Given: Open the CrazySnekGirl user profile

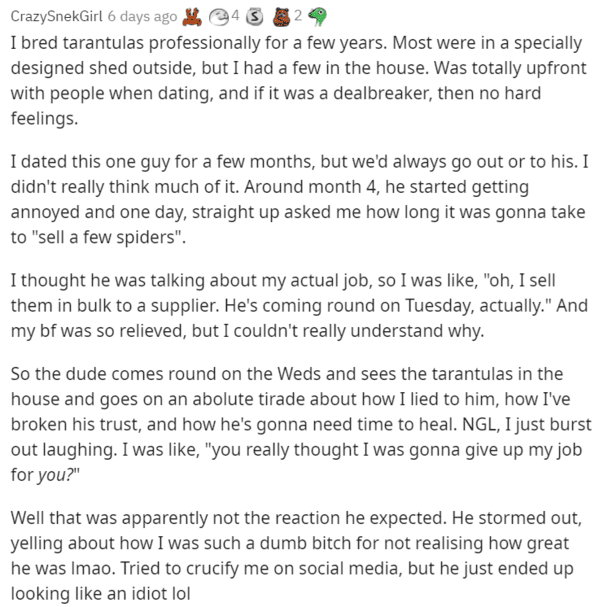Looking at the screenshot, I should pos(57,16).
